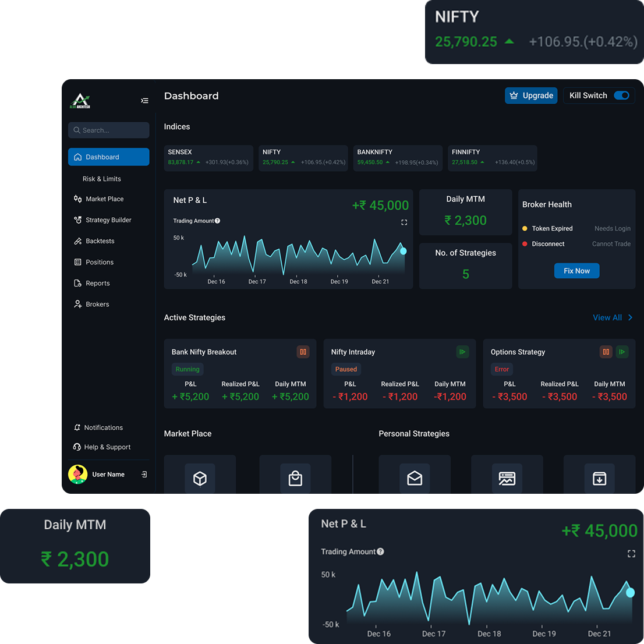644x644 pixels.
Task: Click the Upgrade button
Action: 531,95
